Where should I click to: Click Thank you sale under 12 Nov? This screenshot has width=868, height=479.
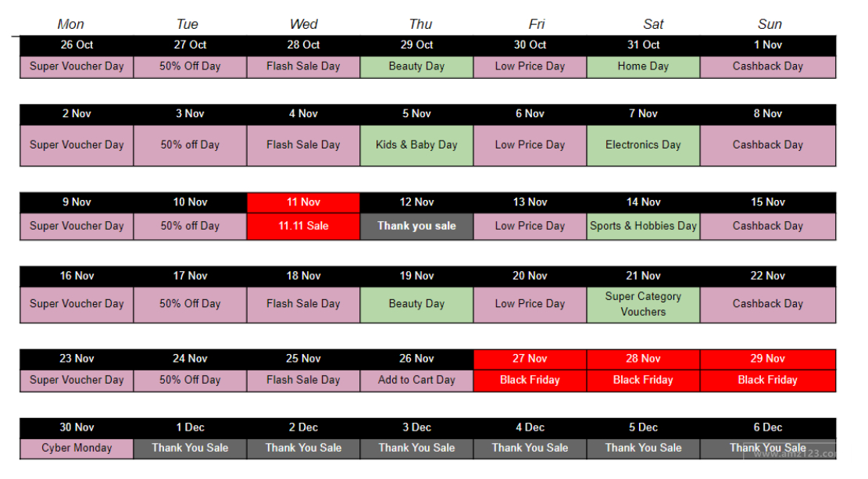(x=416, y=226)
